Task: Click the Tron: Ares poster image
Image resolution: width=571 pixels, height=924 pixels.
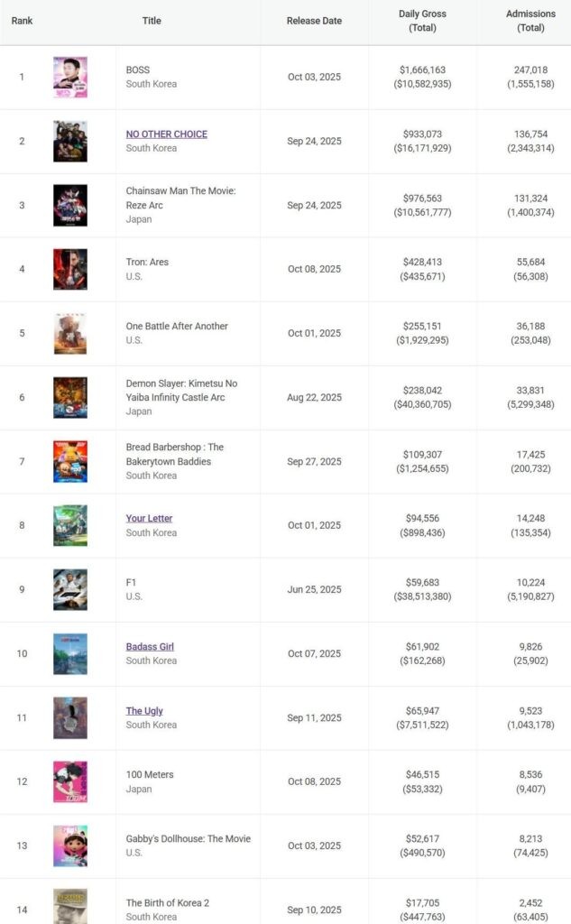Action: pos(70,270)
